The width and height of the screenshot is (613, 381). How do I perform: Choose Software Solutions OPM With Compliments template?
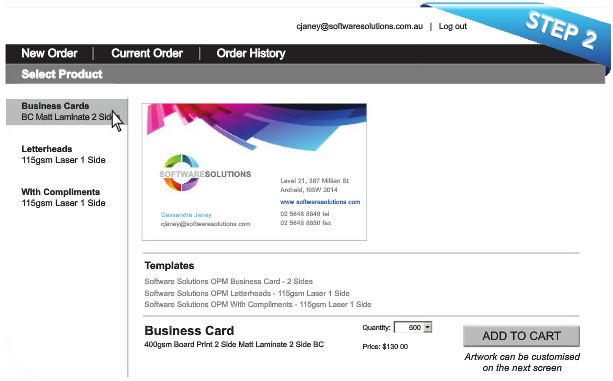tap(258, 304)
